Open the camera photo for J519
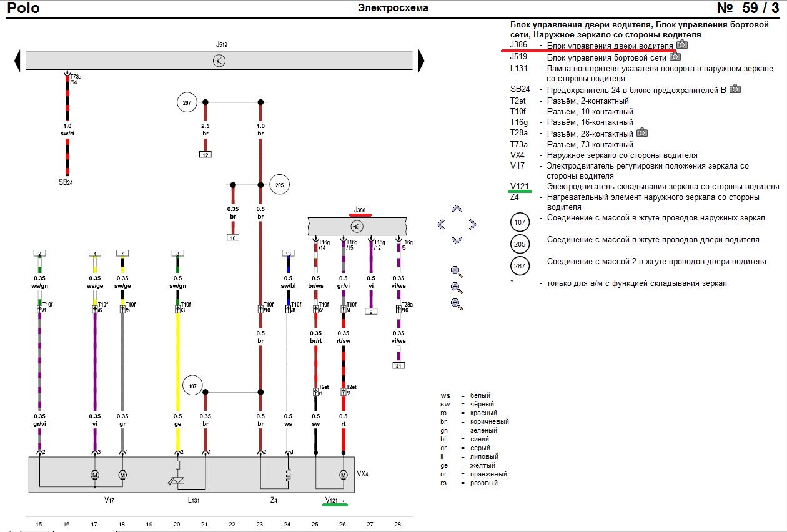This screenshot has width=787, height=532. [x=675, y=56]
